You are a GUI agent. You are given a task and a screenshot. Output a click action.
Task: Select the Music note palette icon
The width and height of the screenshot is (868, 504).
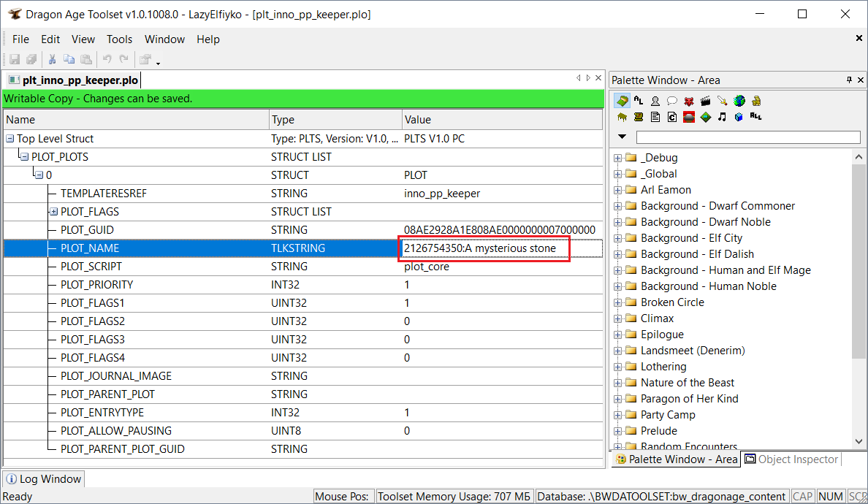pyautogui.click(x=722, y=117)
